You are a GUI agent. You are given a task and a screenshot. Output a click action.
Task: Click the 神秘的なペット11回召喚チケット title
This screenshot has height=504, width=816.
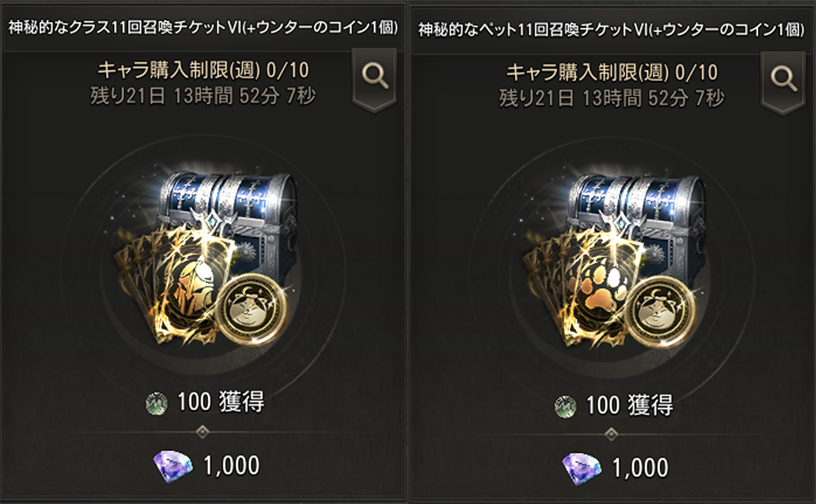(611, 29)
